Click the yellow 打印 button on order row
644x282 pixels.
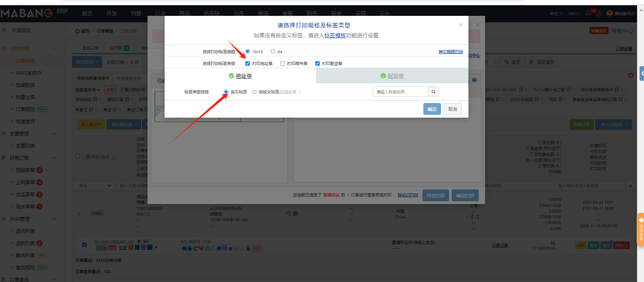click(x=581, y=245)
